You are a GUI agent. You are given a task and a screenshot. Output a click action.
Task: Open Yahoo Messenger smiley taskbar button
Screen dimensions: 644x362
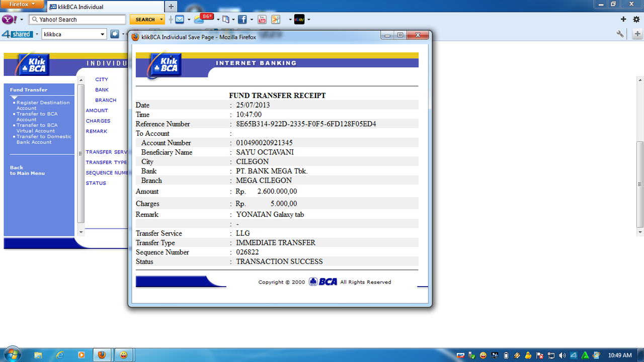tap(124, 355)
